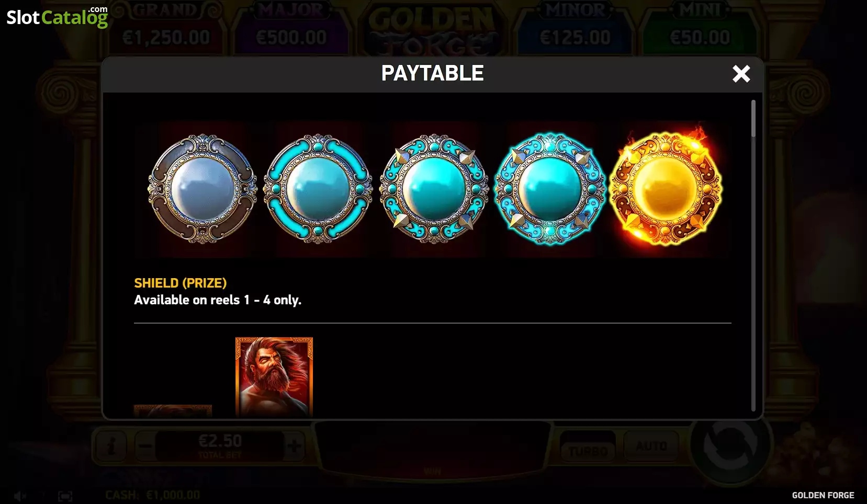Image resolution: width=867 pixels, height=504 pixels.
Task: Click the Mini jackpot €50.00 display
Action: (x=700, y=29)
